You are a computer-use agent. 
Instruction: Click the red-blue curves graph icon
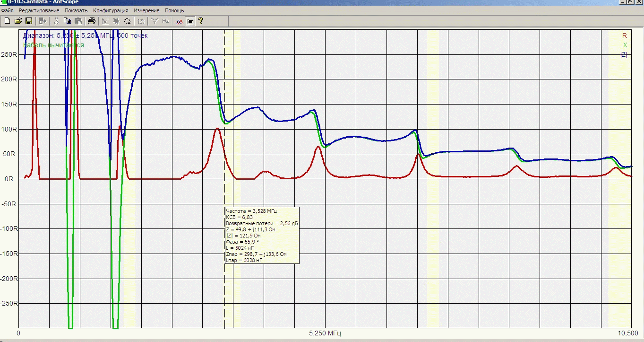pos(180,21)
